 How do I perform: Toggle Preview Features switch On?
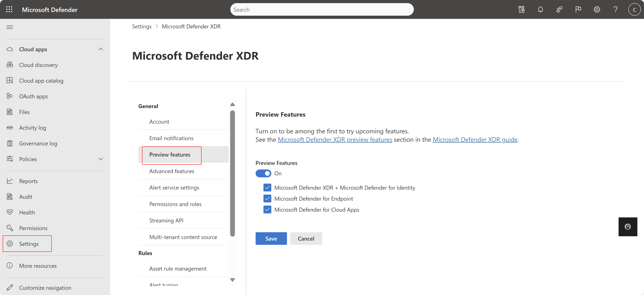[x=263, y=173]
